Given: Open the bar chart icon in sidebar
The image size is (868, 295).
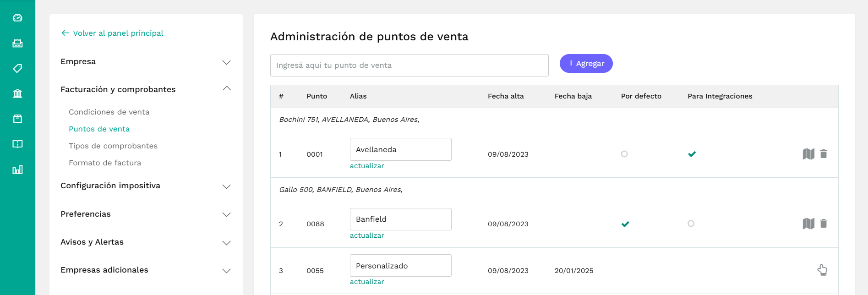Looking at the screenshot, I should 17,170.
